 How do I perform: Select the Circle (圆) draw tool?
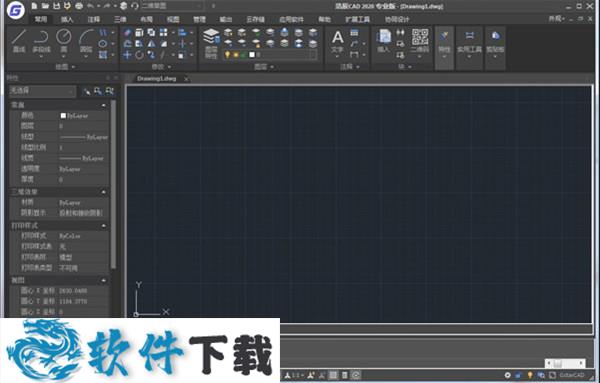(64, 41)
